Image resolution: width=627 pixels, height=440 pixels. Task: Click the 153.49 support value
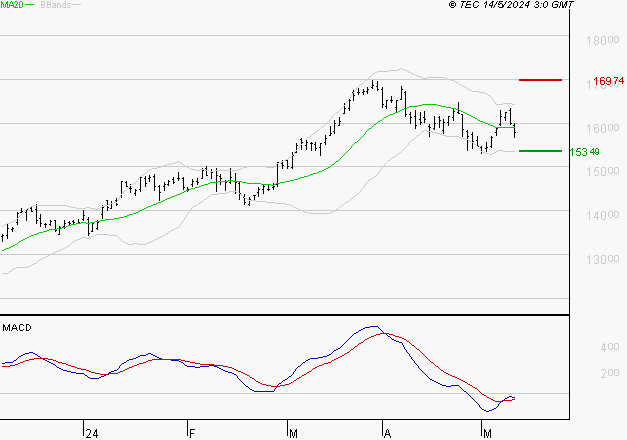(x=584, y=152)
